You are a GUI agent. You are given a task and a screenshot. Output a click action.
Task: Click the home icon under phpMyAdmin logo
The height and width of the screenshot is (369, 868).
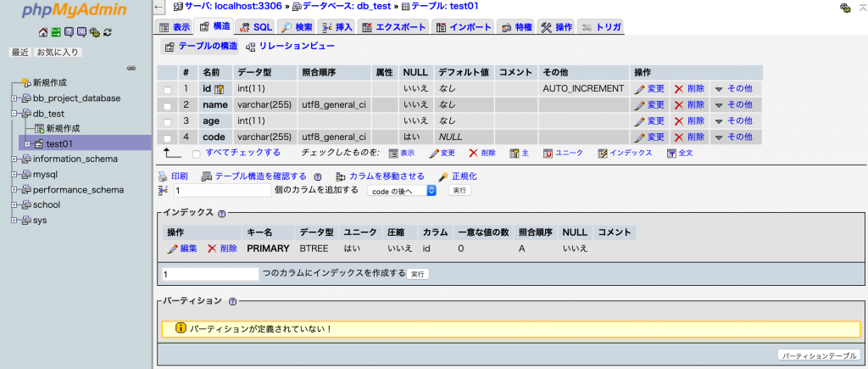(43, 33)
